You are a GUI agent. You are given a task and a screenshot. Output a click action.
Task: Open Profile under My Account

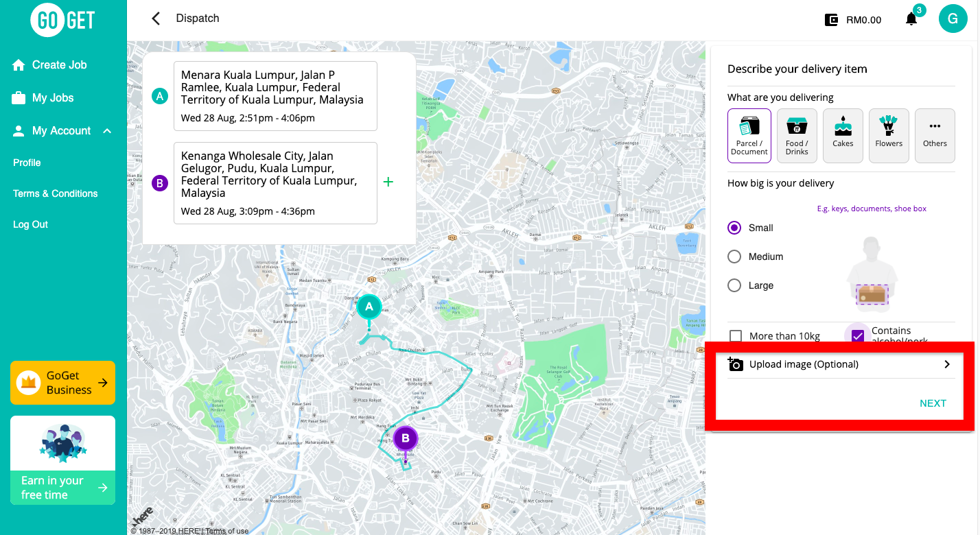coord(27,163)
